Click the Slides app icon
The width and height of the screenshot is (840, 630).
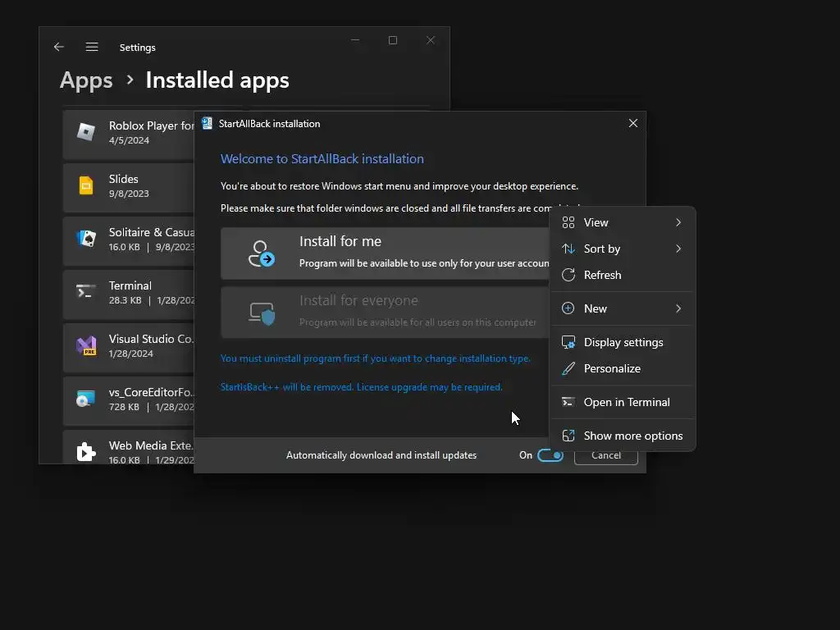click(x=86, y=185)
